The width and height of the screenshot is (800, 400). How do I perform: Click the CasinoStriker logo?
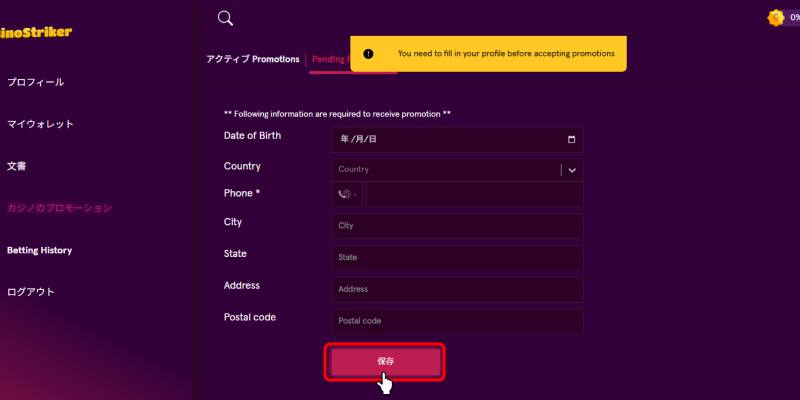pyautogui.click(x=36, y=32)
